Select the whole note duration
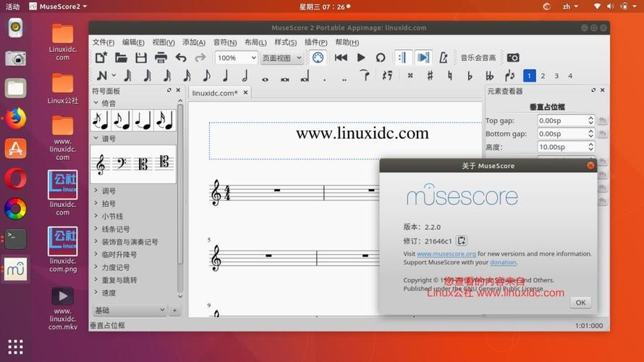Screen dimensions: 644x362 point(265,79)
